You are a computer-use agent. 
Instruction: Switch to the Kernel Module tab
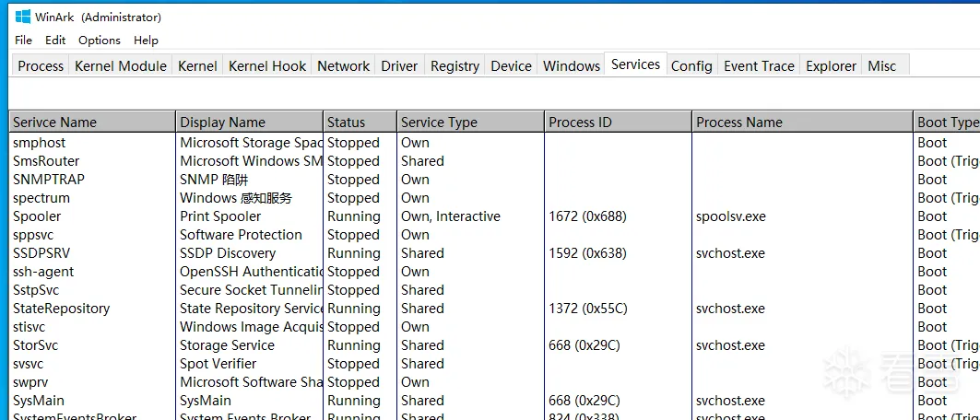click(x=121, y=66)
